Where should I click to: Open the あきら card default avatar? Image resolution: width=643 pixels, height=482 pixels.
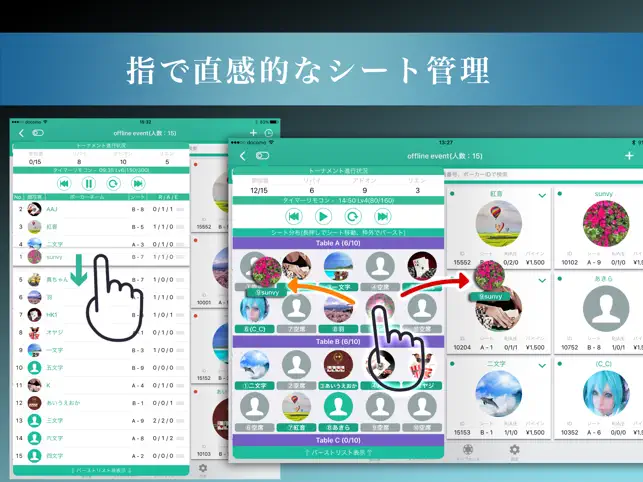(606, 309)
